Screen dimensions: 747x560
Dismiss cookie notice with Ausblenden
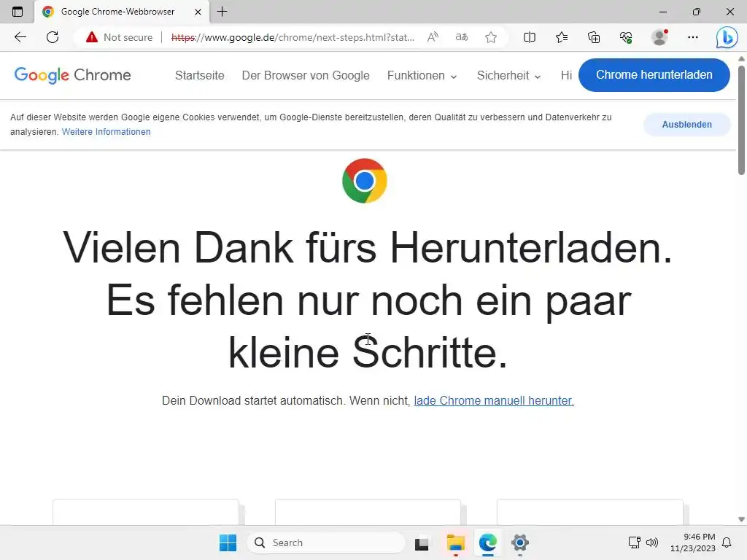[686, 124]
